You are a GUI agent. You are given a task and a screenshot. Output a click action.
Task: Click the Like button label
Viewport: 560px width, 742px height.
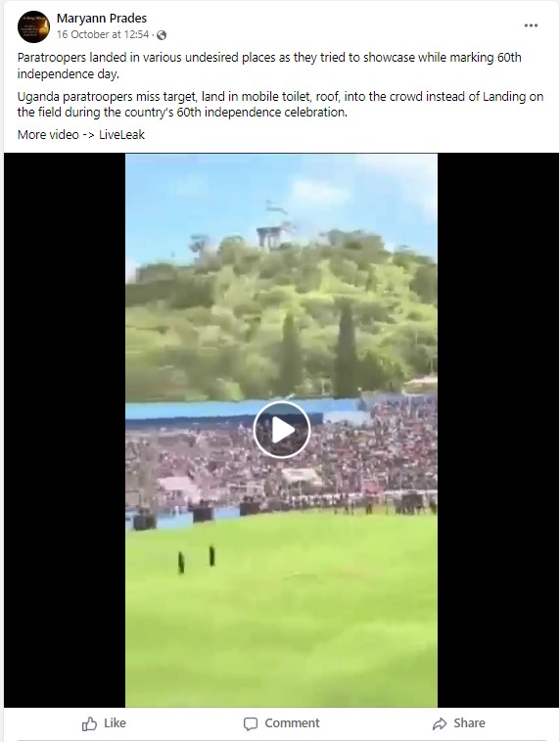[115, 723]
